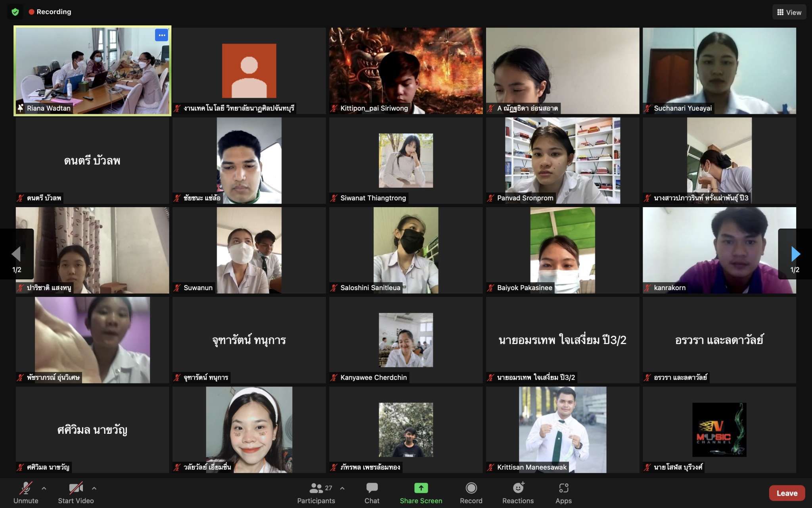This screenshot has height=508, width=812.
Task: Open the Participants list
Action: click(316, 493)
